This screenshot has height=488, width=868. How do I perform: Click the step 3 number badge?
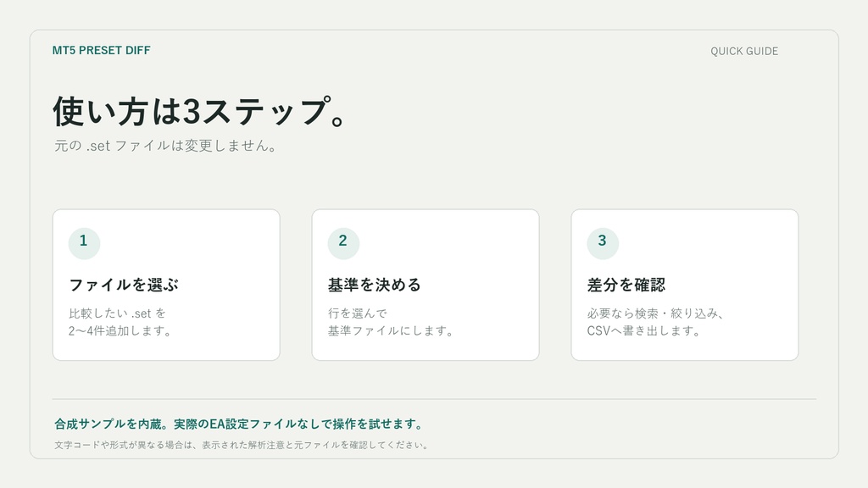click(x=603, y=243)
